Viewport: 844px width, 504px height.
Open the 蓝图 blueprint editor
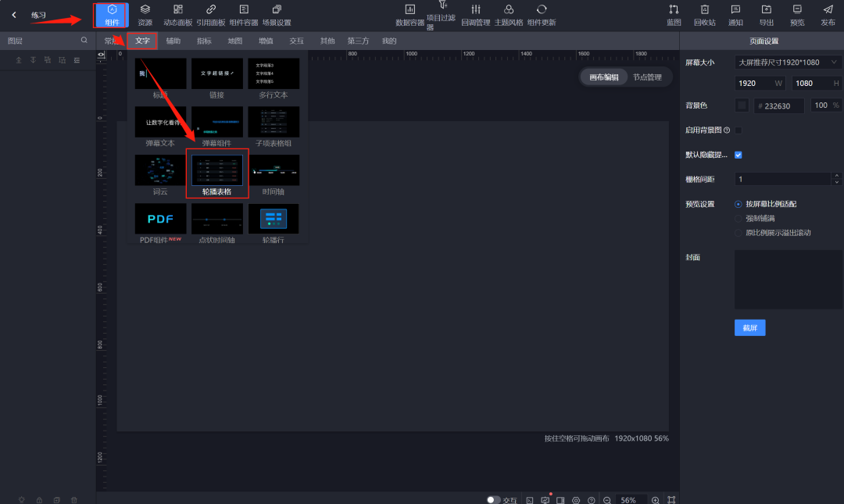(x=674, y=15)
